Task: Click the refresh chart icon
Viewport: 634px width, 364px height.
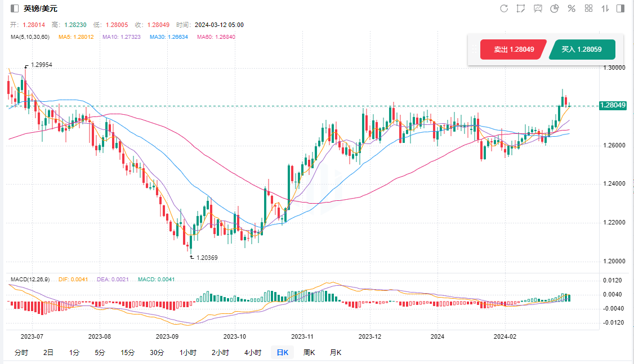Action: click(504, 8)
